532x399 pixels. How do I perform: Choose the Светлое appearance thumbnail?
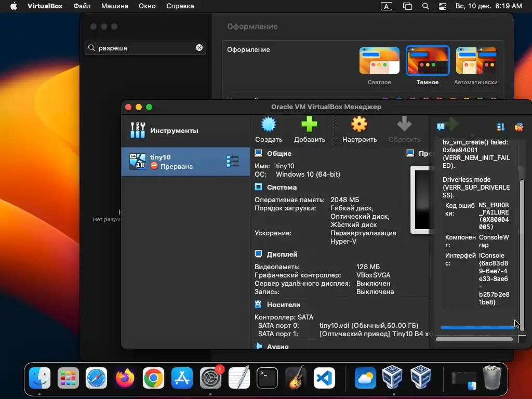pos(379,61)
